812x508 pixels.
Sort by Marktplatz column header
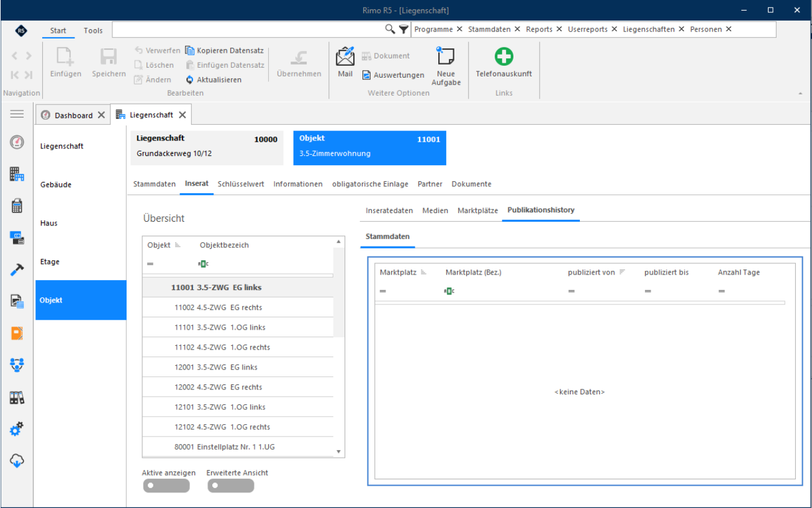[x=398, y=272]
